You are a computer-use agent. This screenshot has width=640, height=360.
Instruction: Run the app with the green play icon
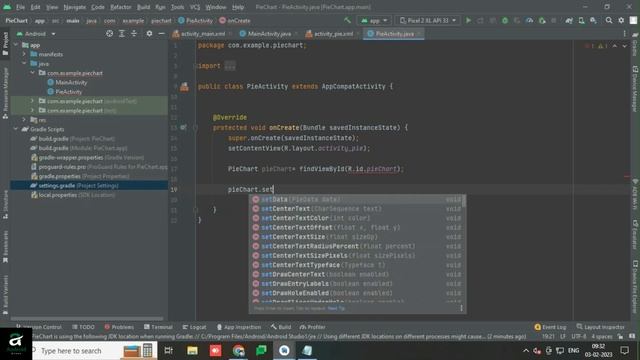pyautogui.click(x=469, y=20)
